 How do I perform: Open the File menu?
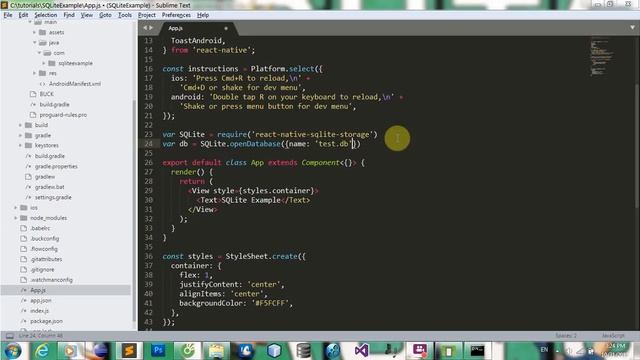click(8, 15)
